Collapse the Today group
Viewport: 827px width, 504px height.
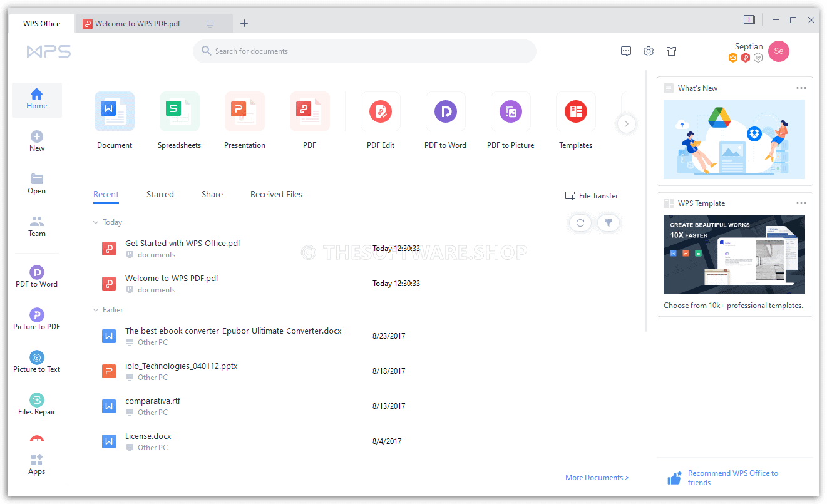96,222
